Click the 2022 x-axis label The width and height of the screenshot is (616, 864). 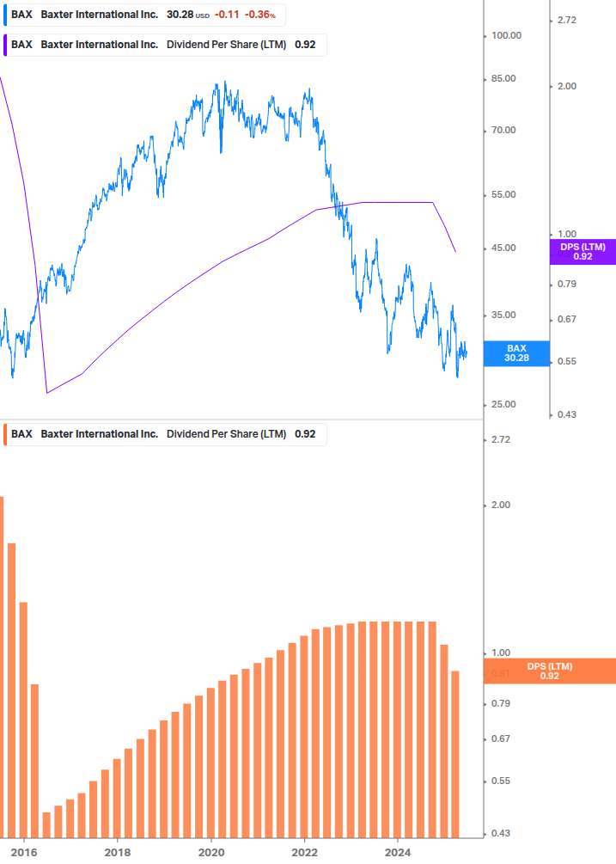pyautogui.click(x=304, y=853)
